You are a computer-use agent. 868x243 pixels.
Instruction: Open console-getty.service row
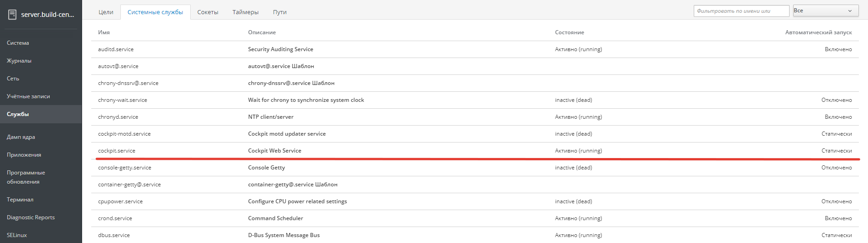click(475, 168)
